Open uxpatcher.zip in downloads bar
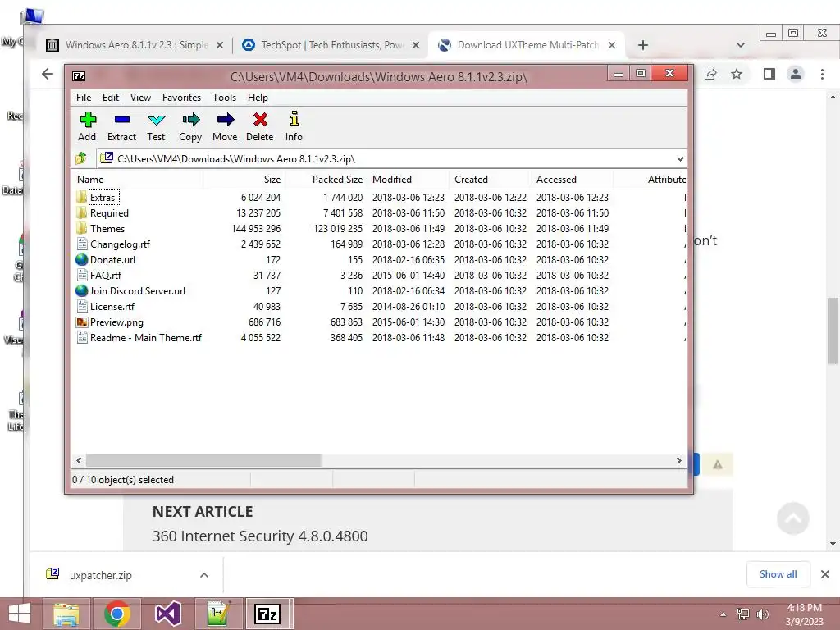 click(101, 575)
